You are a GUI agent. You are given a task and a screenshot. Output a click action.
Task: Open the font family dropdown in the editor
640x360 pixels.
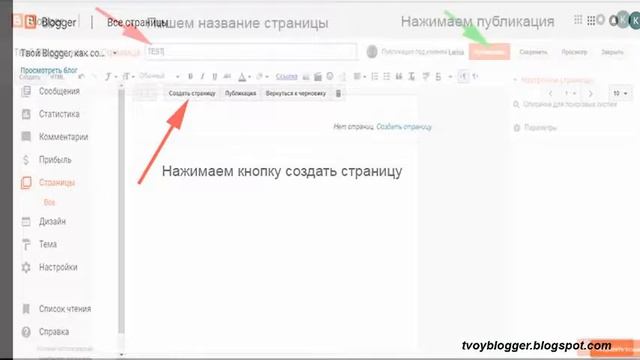click(x=110, y=76)
